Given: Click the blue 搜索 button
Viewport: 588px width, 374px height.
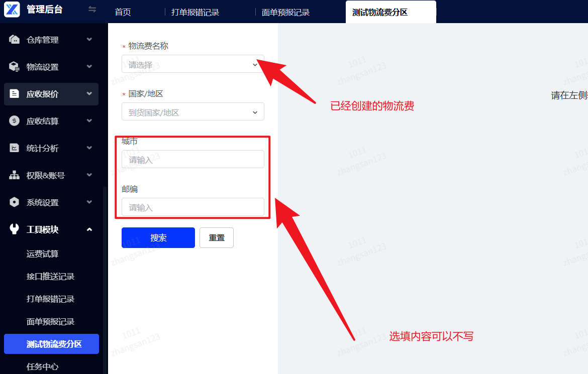Looking at the screenshot, I should tap(158, 237).
